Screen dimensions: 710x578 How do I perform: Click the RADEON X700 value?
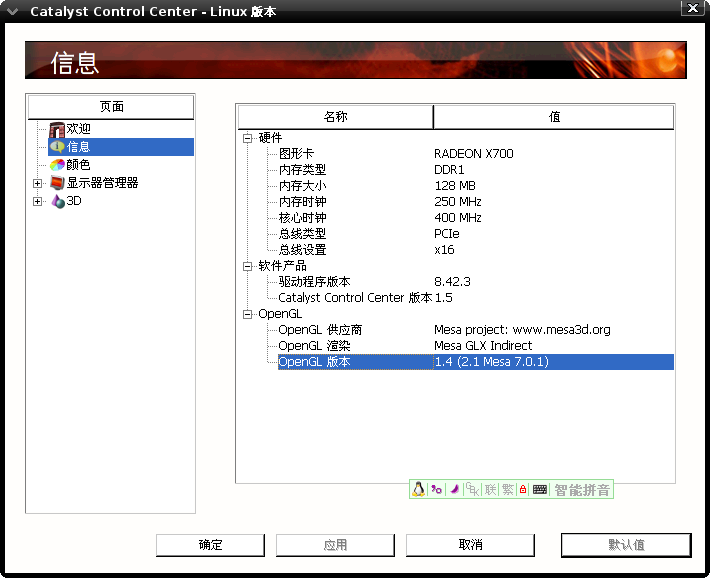pos(474,154)
